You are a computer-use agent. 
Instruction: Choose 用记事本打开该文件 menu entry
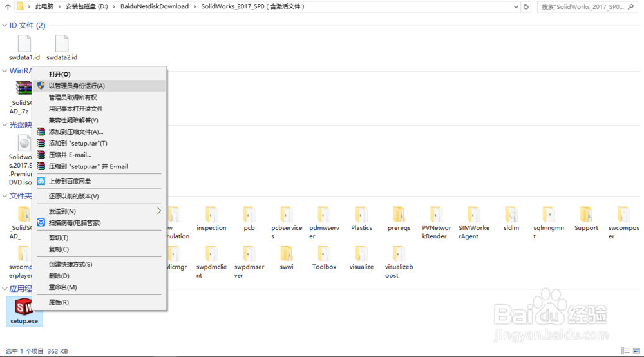pos(99,109)
